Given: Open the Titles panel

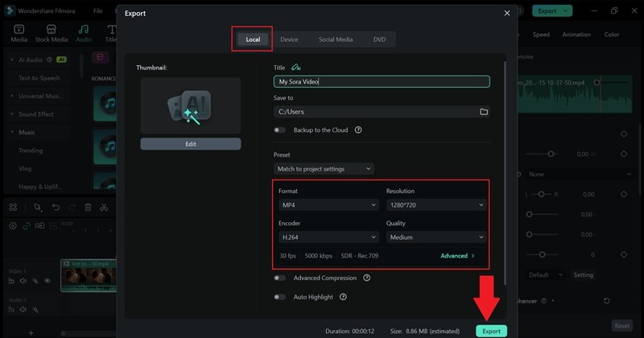Looking at the screenshot, I should click(111, 34).
